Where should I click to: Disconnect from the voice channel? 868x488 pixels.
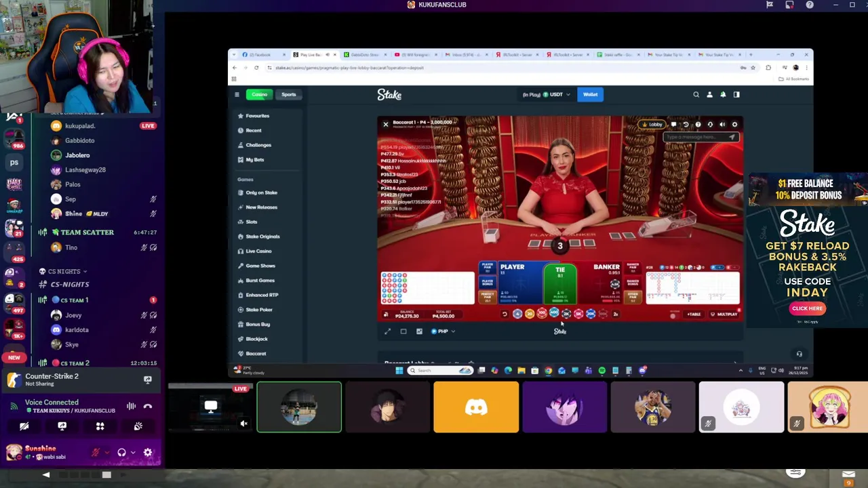[148, 407]
